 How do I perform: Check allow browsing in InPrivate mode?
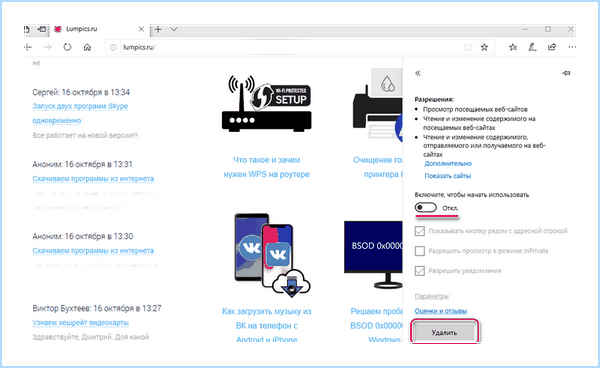point(420,251)
